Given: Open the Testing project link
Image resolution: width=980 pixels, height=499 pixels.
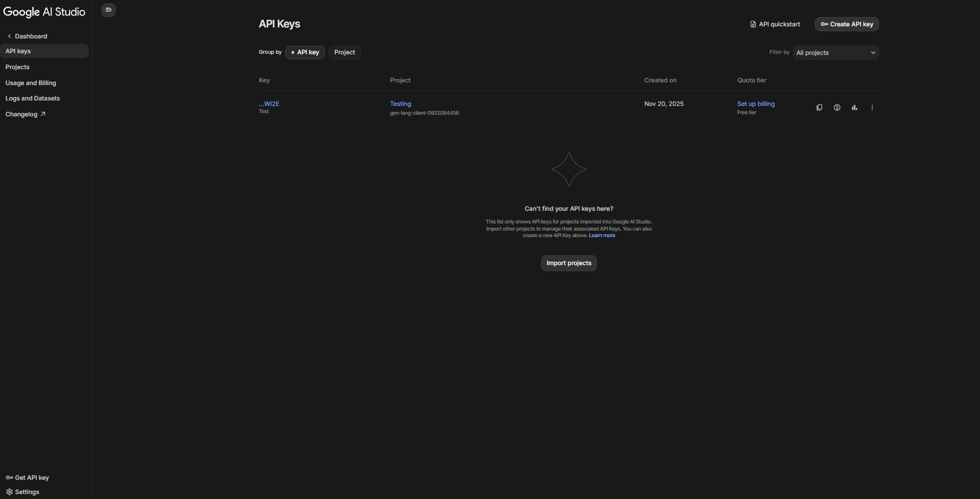Looking at the screenshot, I should 401,104.
